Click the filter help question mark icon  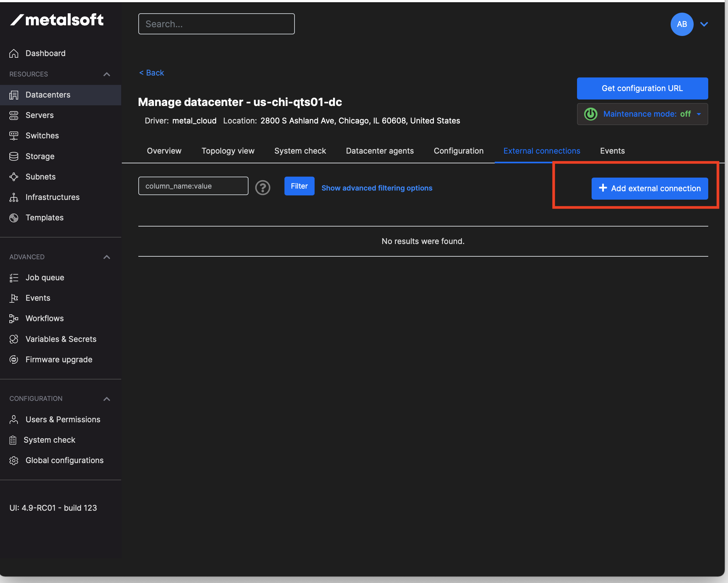263,187
